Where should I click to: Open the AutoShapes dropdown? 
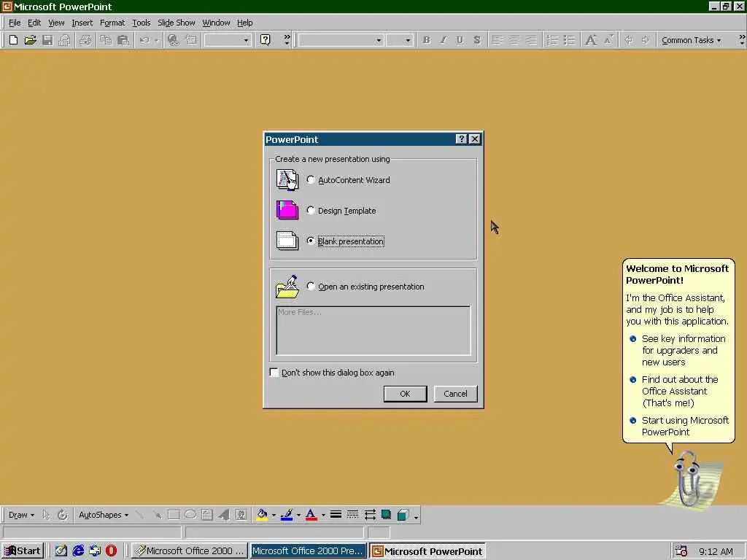pos(104,515)
